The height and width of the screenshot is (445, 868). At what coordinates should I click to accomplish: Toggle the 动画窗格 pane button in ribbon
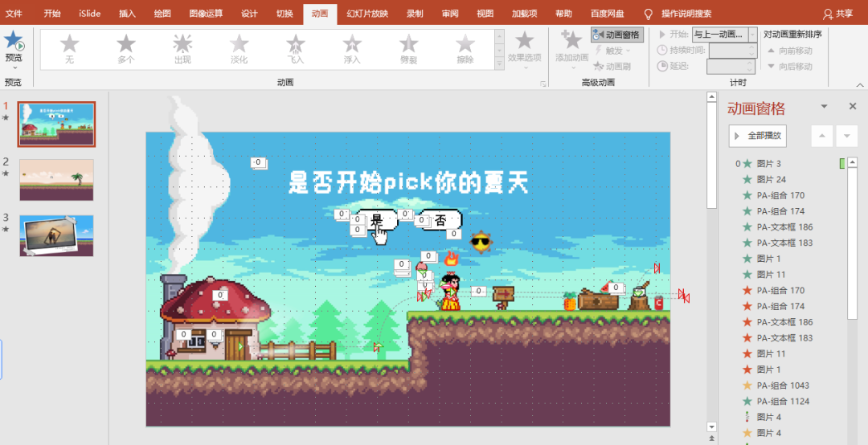[x=617, y=35]
